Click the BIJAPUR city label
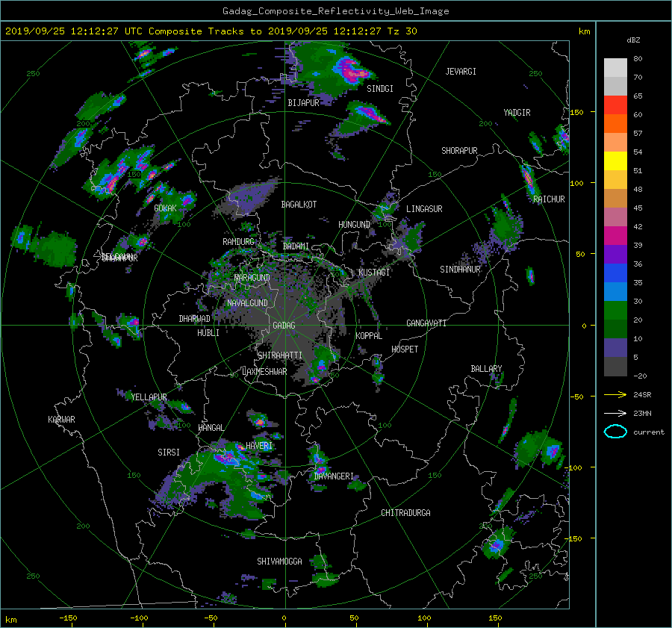 303,103
